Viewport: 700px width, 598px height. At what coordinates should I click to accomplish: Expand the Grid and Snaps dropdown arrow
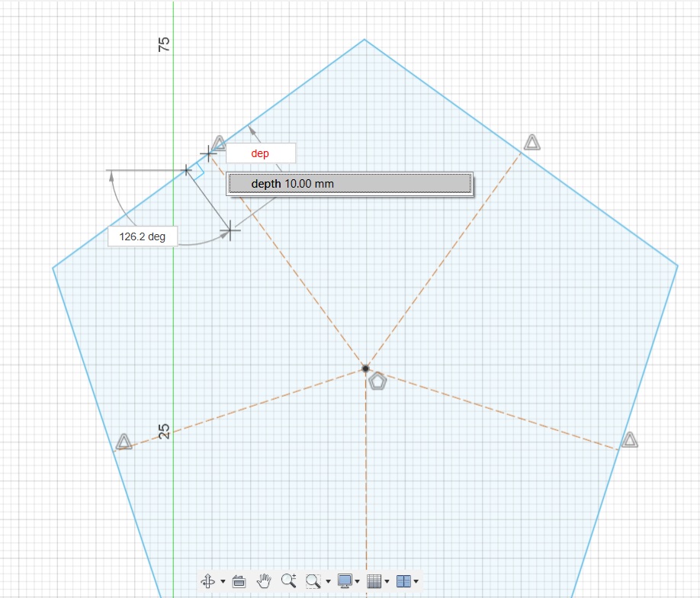coord(387,581)
